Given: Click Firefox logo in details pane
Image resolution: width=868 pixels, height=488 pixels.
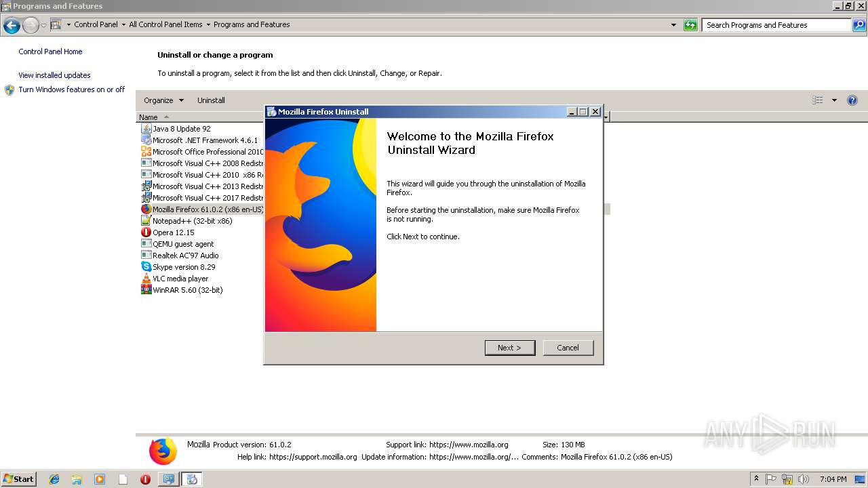Looking at the screenshot, I should 163,451.
